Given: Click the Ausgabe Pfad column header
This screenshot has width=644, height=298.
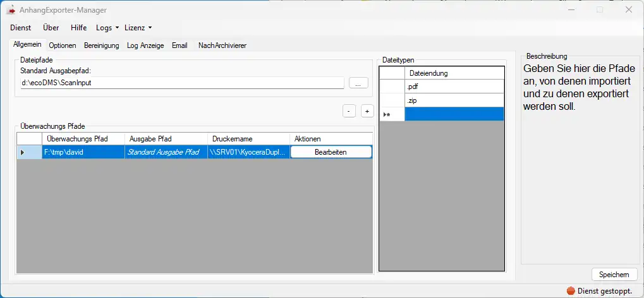Looking at the screenshot, I should (x=166, y=139).
